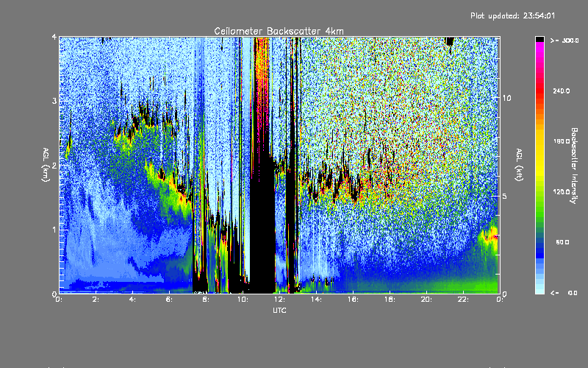Click the '180.0' colorbar value
The image size is (588, 368).
pos(562,141)
